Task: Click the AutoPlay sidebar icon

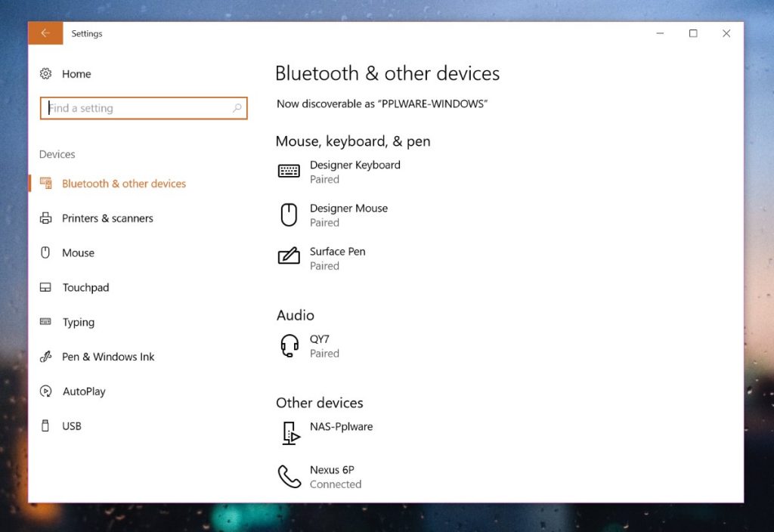Action: click(45, 391)
